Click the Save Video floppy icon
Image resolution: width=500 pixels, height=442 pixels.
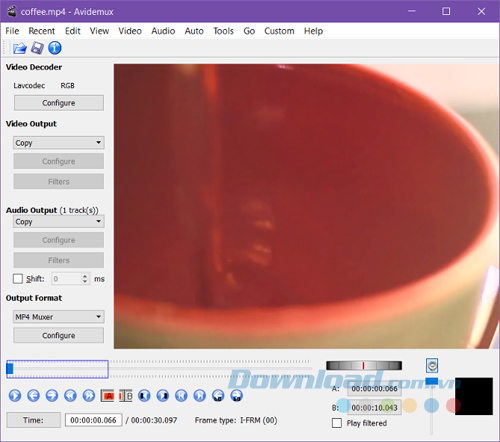tap(37, 48)
